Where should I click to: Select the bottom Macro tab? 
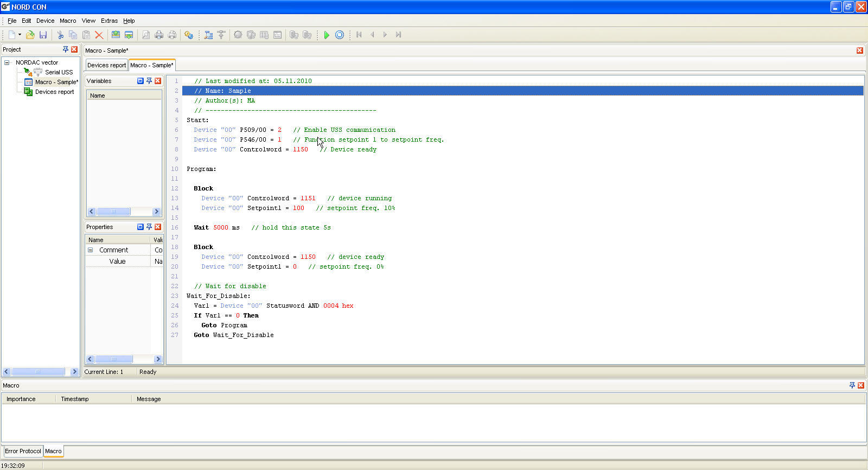(53, 451)
